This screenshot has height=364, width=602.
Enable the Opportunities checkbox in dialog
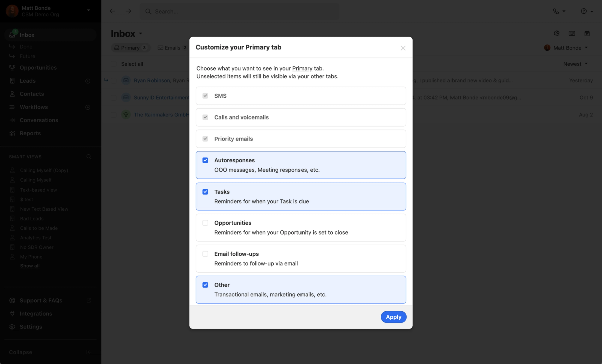[205, 223]
